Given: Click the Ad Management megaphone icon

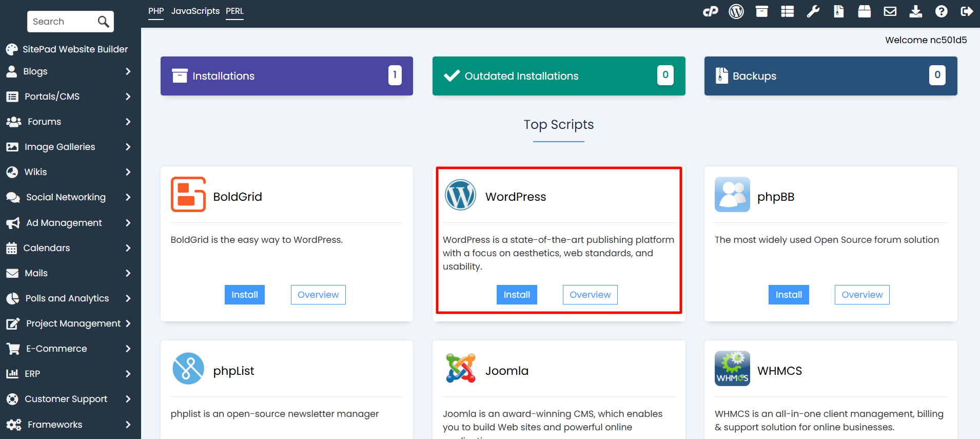Looking at the screenshot, I should [x=13, y=223].
